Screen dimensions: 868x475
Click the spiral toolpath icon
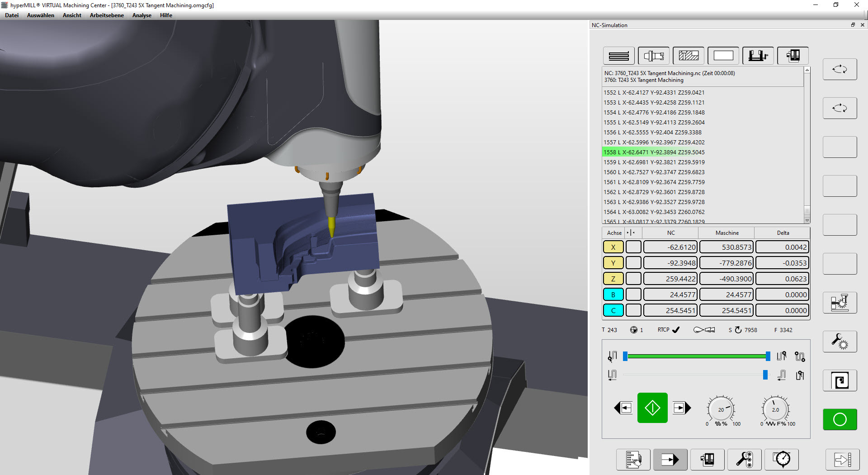point(840,380)
